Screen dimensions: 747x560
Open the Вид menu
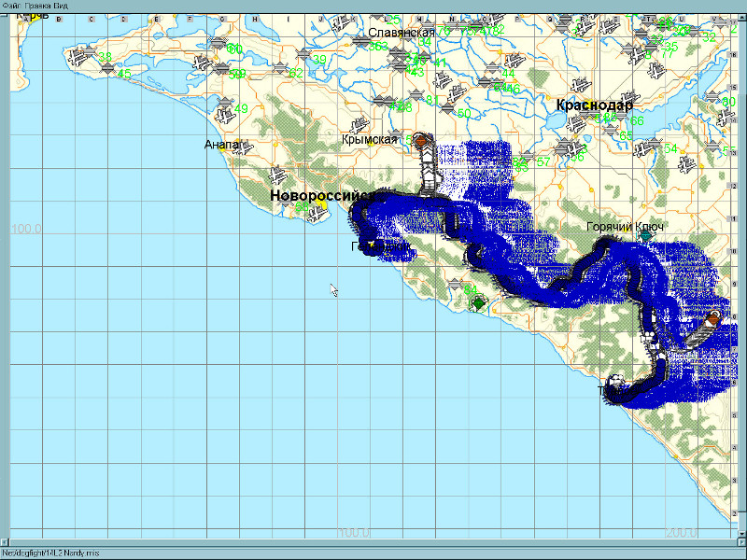click(x=60, y=6)
